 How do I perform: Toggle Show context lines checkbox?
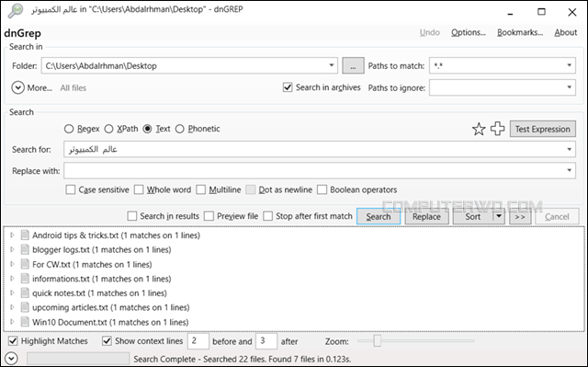point(107,340)
